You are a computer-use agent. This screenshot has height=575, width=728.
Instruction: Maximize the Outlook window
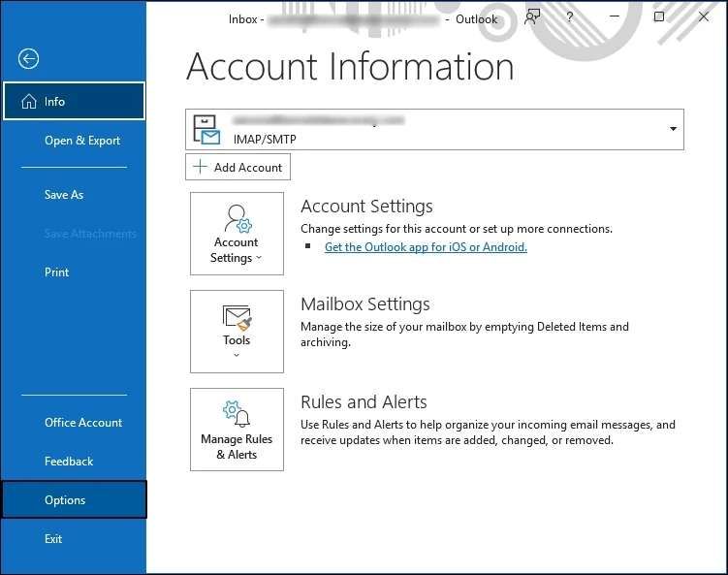coord(659,16)
